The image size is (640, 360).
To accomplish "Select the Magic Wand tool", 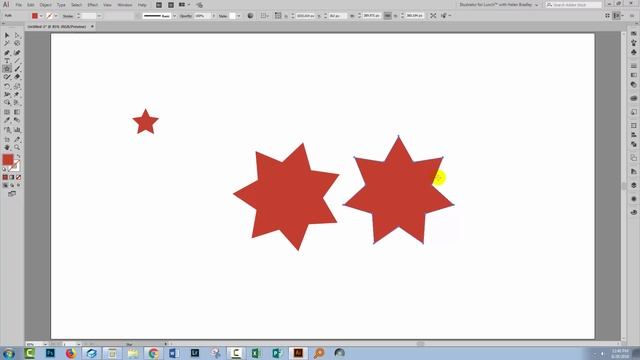I will coord(7,43).
